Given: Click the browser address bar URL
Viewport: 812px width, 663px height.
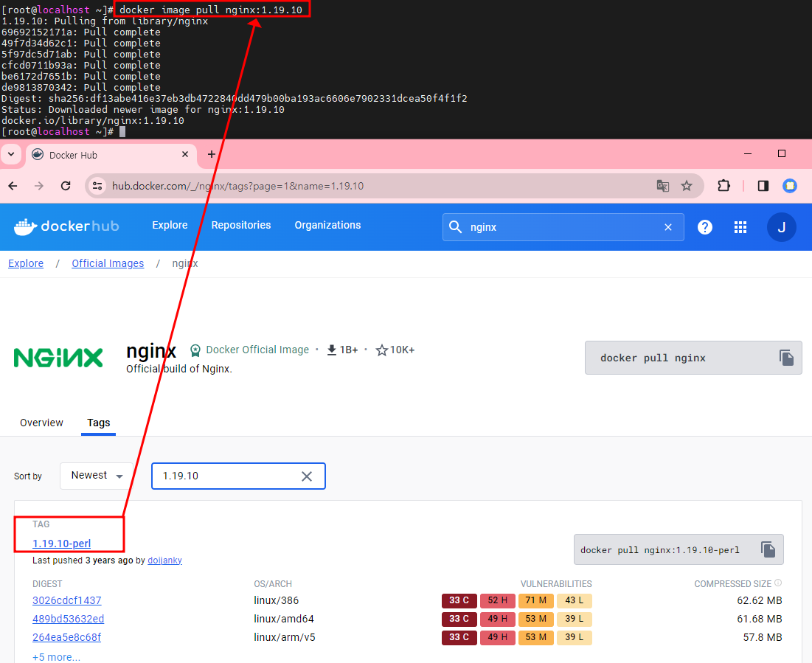Looking at the screenshot, I should click(x=237, y=186).
